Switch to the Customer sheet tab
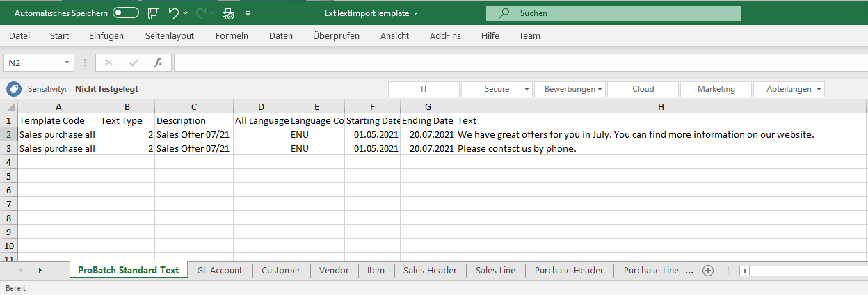This screenshot has width=868, height=295. [x=281, y=270]
